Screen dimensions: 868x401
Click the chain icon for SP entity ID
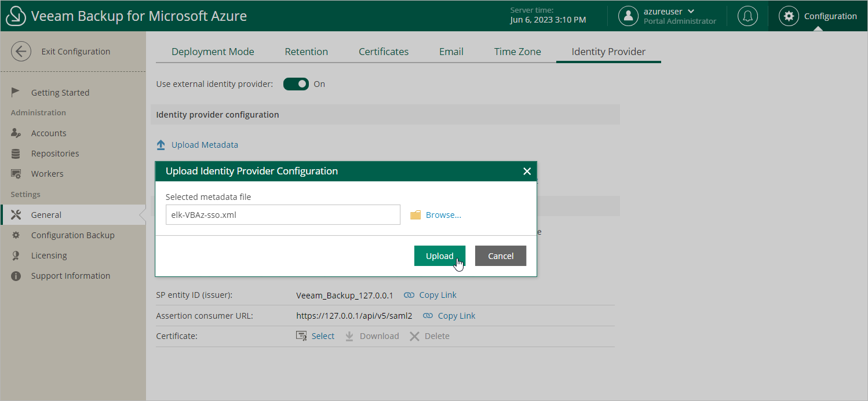(409, 295)
